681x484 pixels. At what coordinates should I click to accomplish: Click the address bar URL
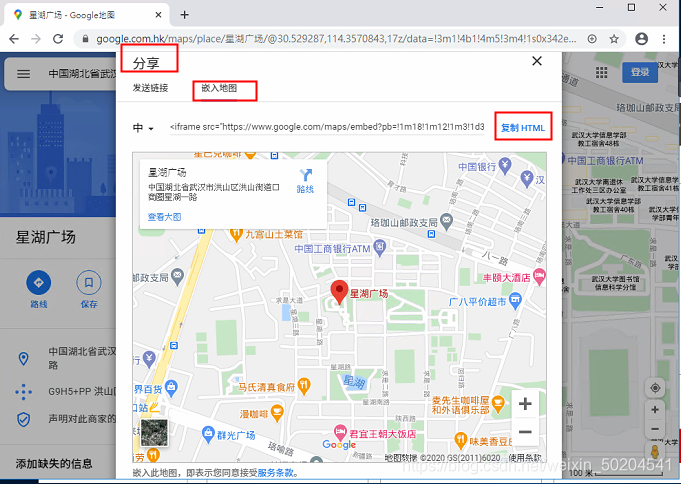click(336, 39)
